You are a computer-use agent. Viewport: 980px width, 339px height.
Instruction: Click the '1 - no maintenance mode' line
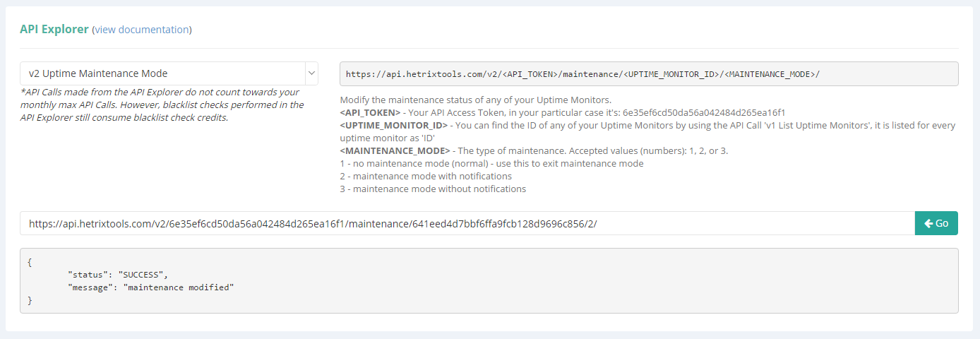(491, 163)
